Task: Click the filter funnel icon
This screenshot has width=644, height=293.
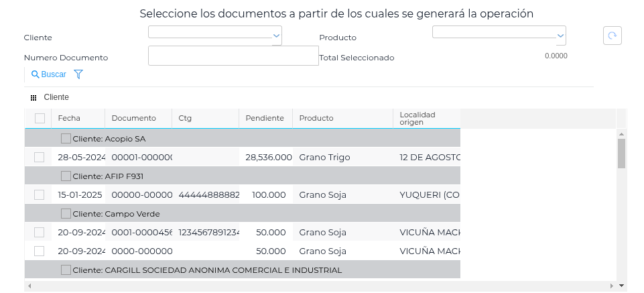Action: 78,74
